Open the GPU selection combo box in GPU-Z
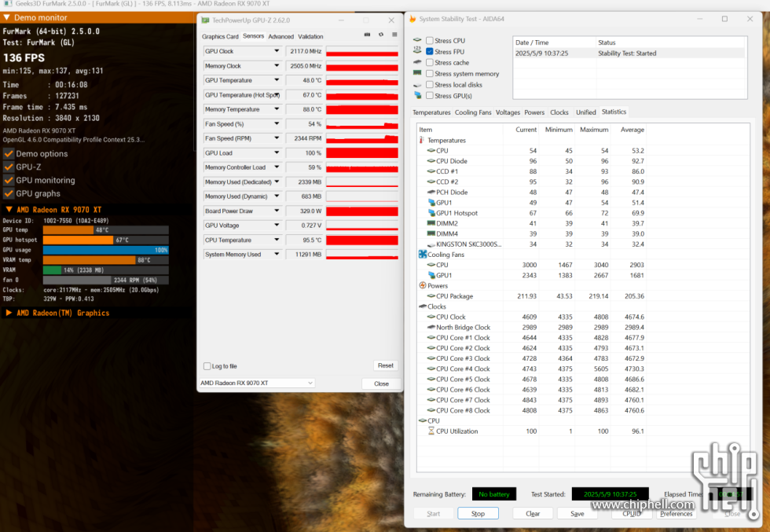Screen dimensions: 770x532 tap(257, 383)
